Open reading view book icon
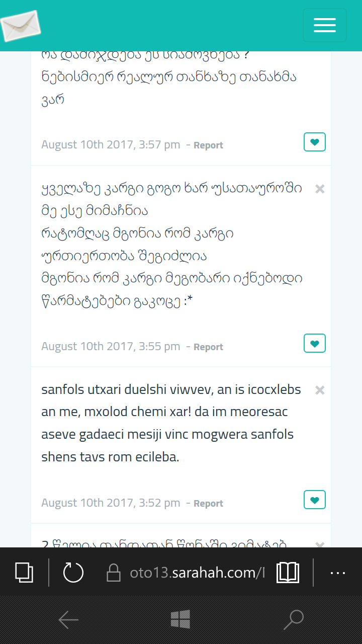Screen dimensions: 362x644 pyautogui.click(x=288, y=573)
